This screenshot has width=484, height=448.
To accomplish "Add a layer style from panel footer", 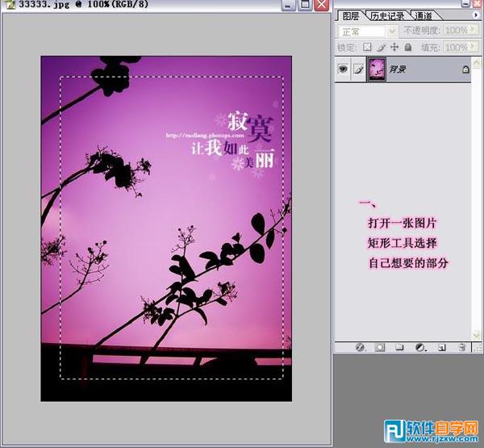I will (x=360, y=347).
